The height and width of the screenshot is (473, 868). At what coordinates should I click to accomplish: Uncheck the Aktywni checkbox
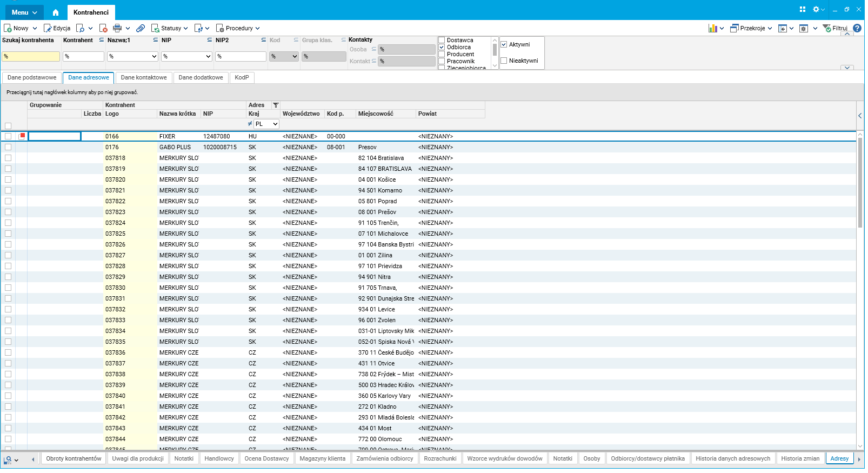point(504,44)
